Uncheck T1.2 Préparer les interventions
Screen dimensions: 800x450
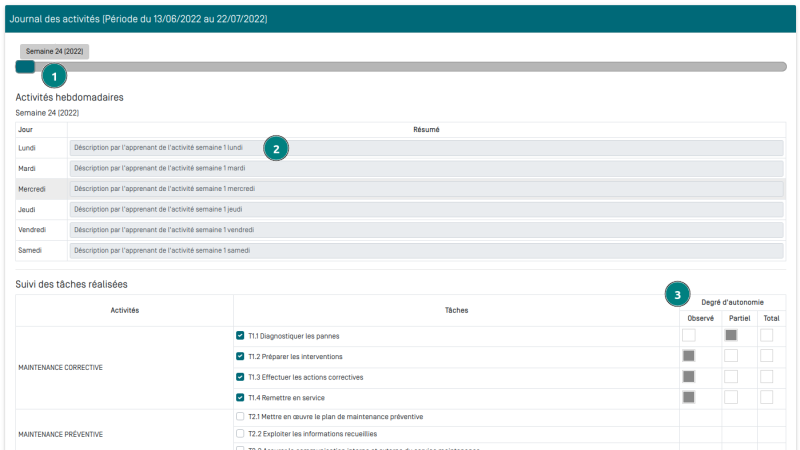pos(240,356)
